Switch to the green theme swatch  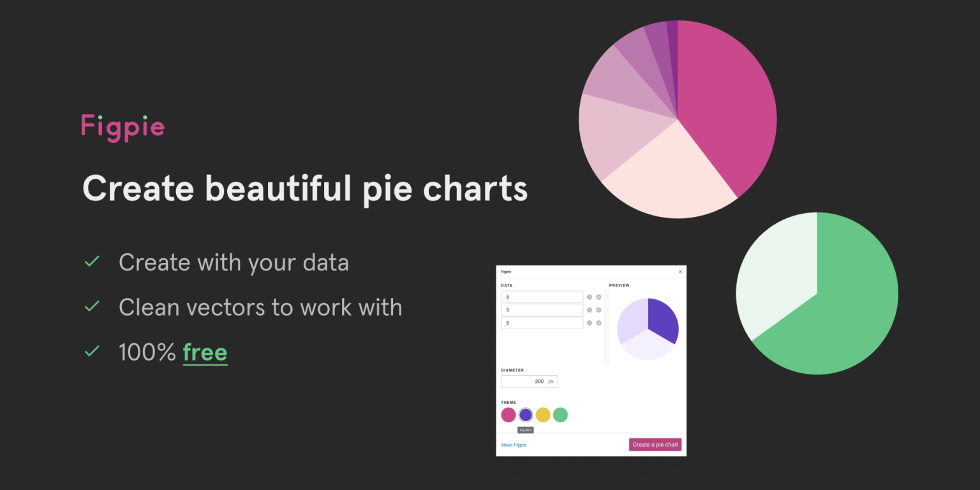point(560,415)
